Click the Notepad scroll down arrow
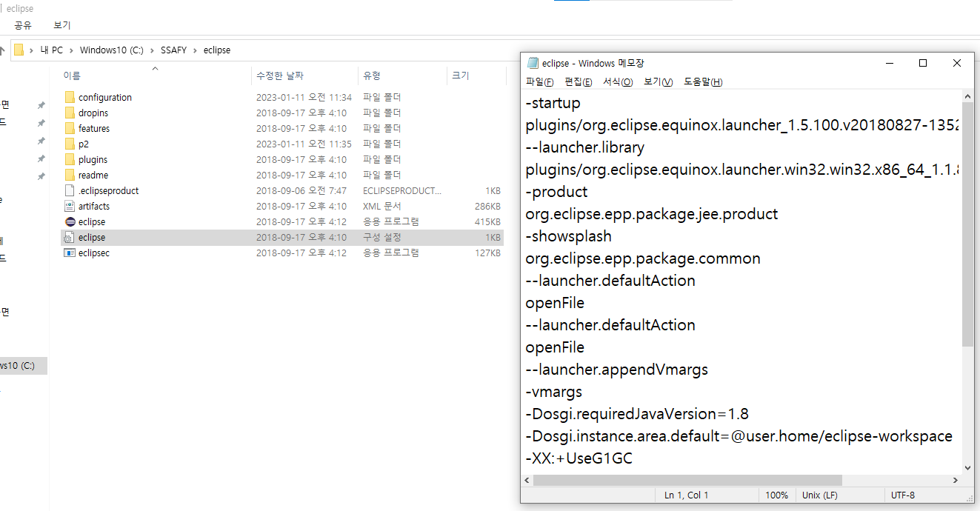The height and width of the screenshot is (511, 980). 967,468
